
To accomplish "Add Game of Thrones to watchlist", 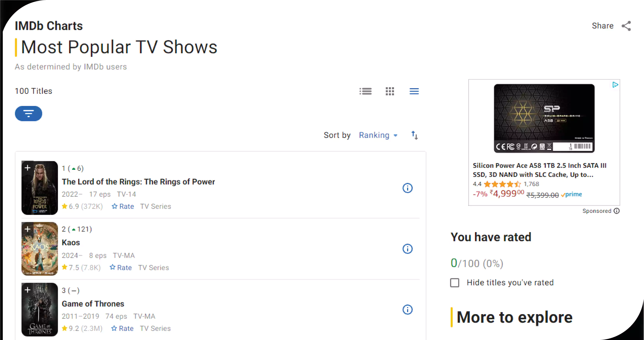I will pos(28,290).
